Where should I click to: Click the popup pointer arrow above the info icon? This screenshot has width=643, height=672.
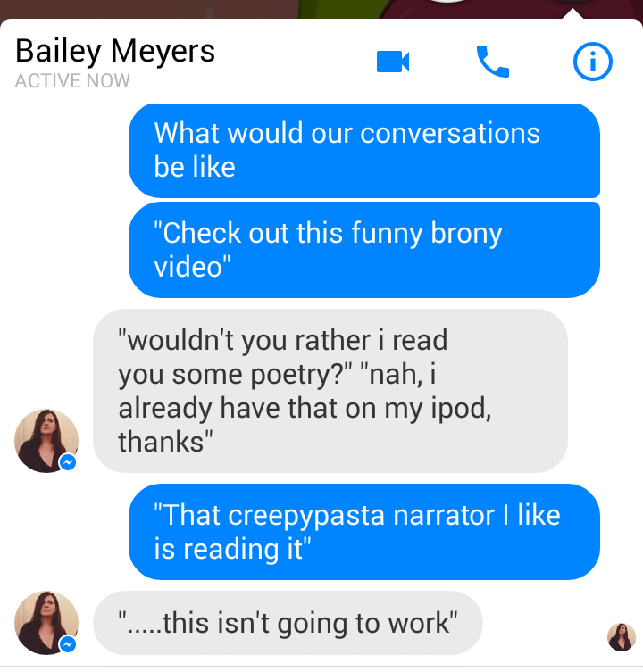coord(573,13)
